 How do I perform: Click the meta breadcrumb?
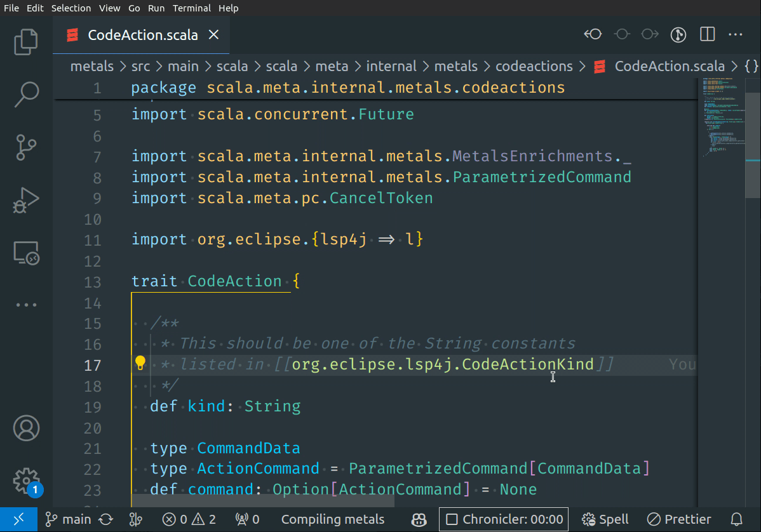[x=332, y=67]
